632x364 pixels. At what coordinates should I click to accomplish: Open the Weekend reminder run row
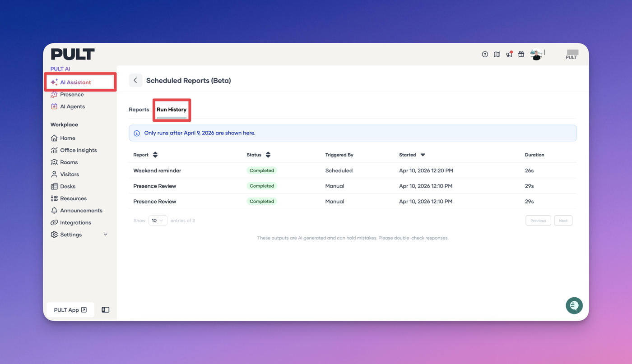157,170
